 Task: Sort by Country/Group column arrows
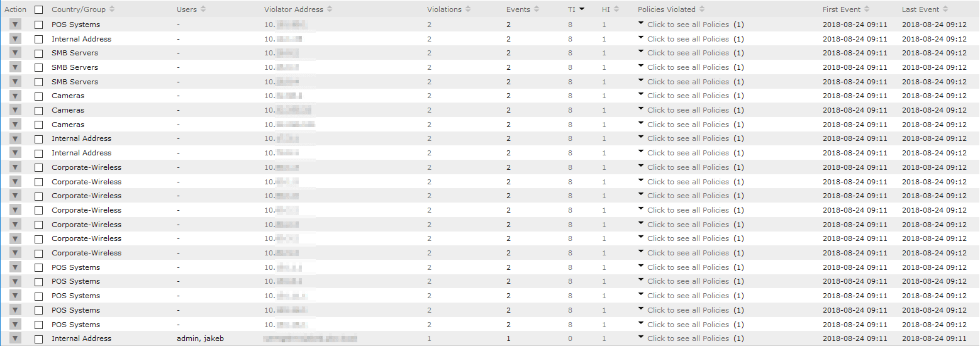(x=112, y=9)
